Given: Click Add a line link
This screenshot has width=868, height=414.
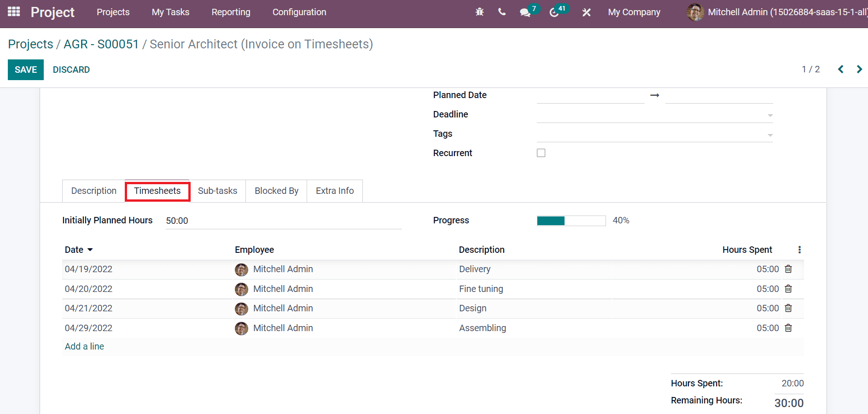Looking at the screenshot, I should pos(84,346).
